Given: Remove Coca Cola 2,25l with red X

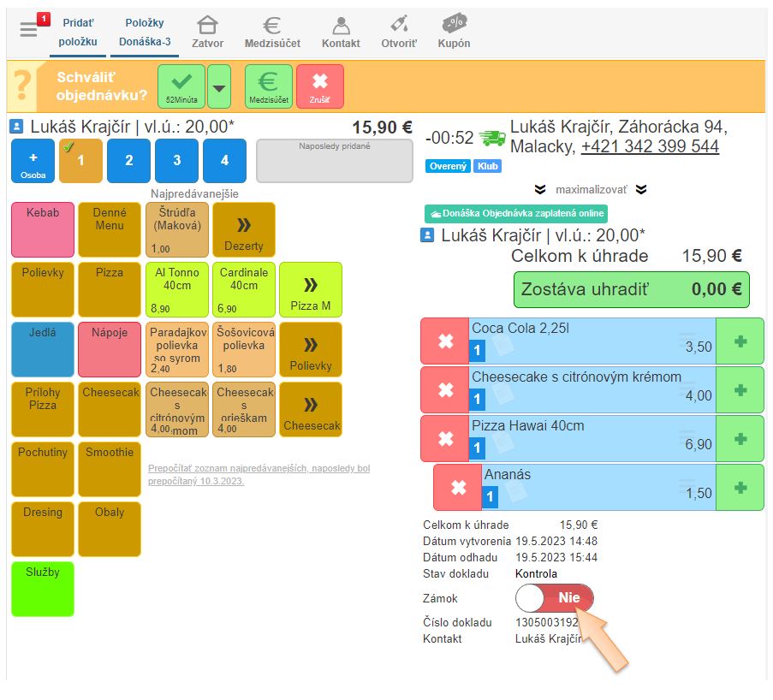Looking at the screenshot, I should [445, 341].
